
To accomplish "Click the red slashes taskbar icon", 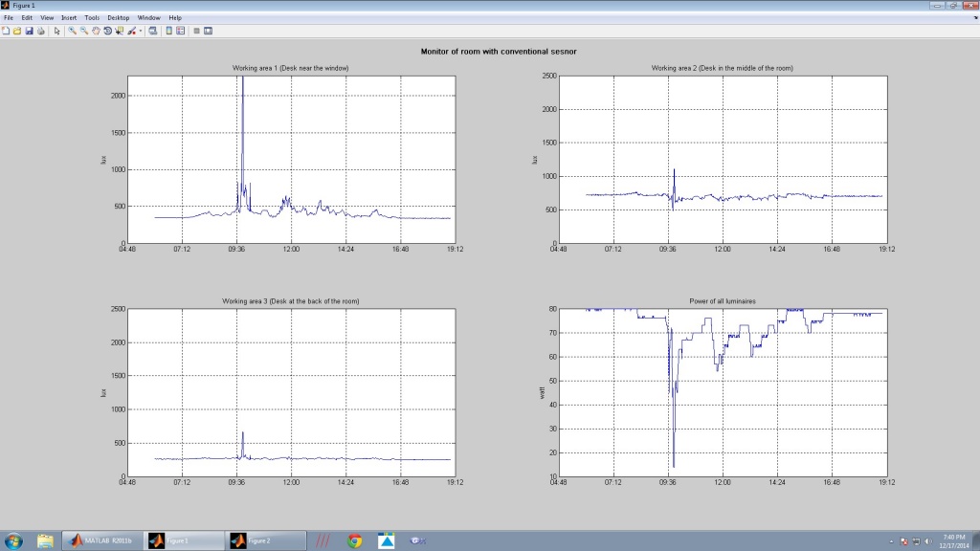I will 323,540.
